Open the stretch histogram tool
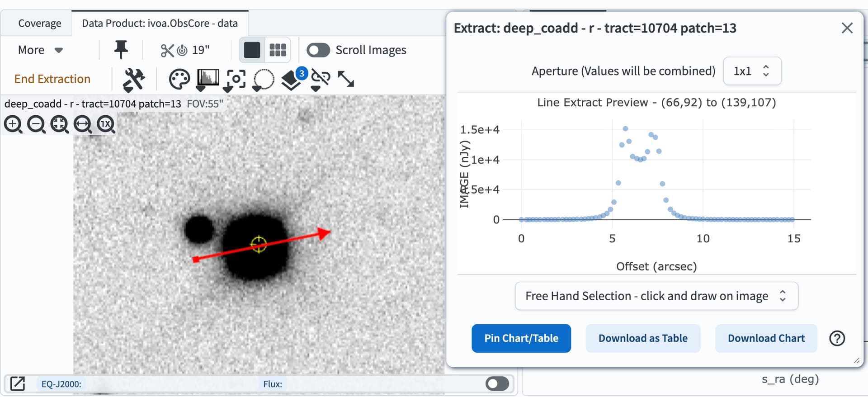This screenshot has height=397, width=868. click(208, 80)
